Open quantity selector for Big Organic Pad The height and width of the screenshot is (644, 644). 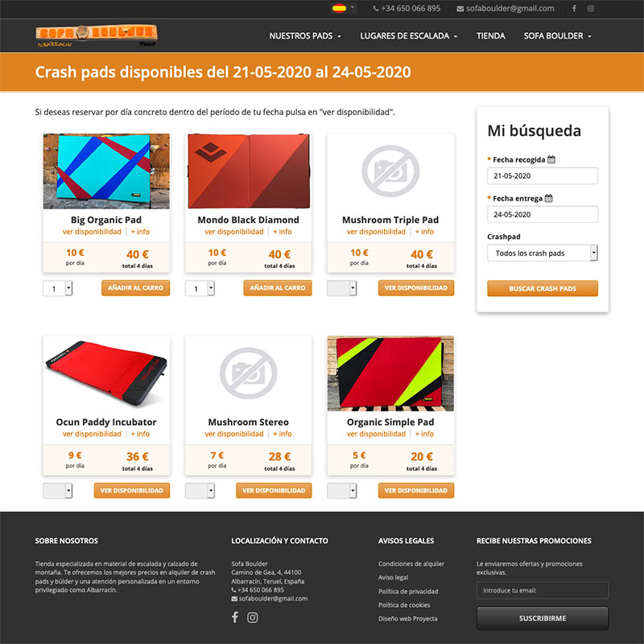(x=57, y=288)
